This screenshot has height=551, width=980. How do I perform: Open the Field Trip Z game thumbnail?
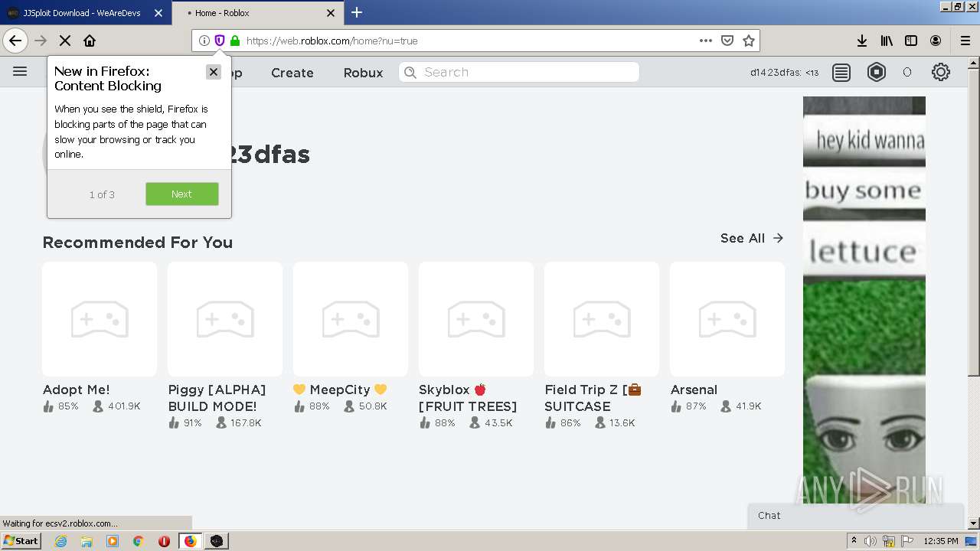602,319
